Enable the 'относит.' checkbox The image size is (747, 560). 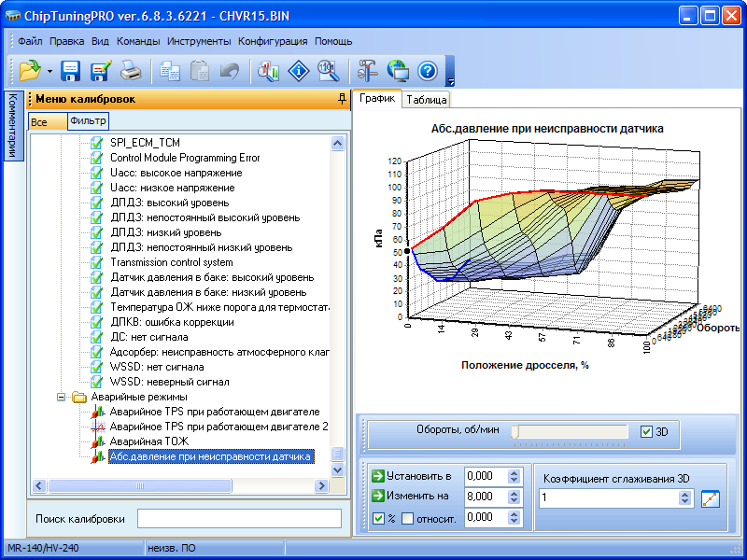pyautogui.click(x=407, y=518)
